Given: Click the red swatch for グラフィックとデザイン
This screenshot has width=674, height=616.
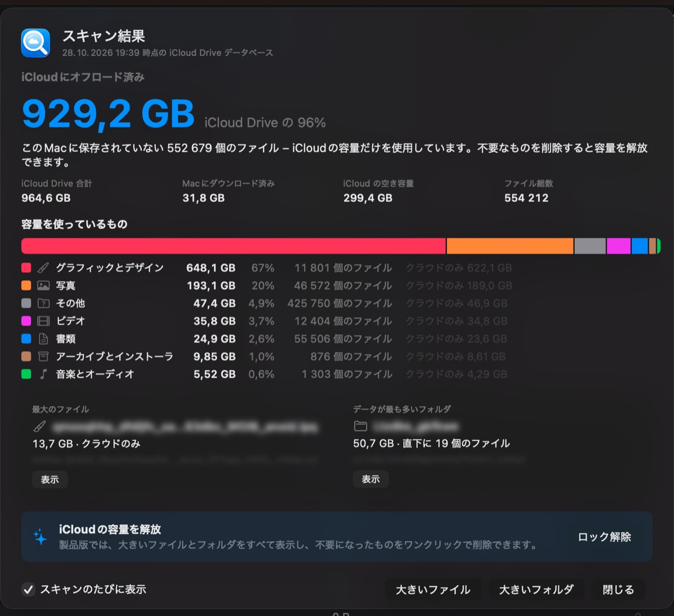Looking at the screenshot, I should (x=26, y=268).
